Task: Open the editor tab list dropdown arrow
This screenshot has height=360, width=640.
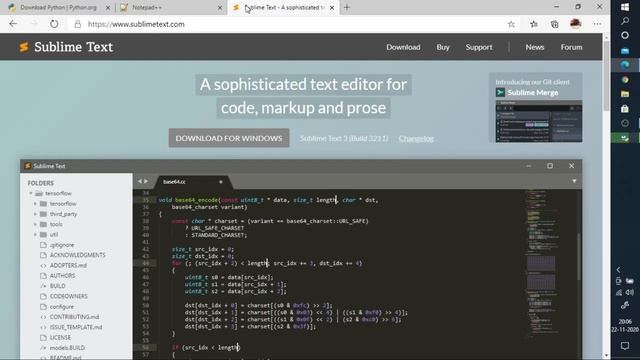Action: 574,181
